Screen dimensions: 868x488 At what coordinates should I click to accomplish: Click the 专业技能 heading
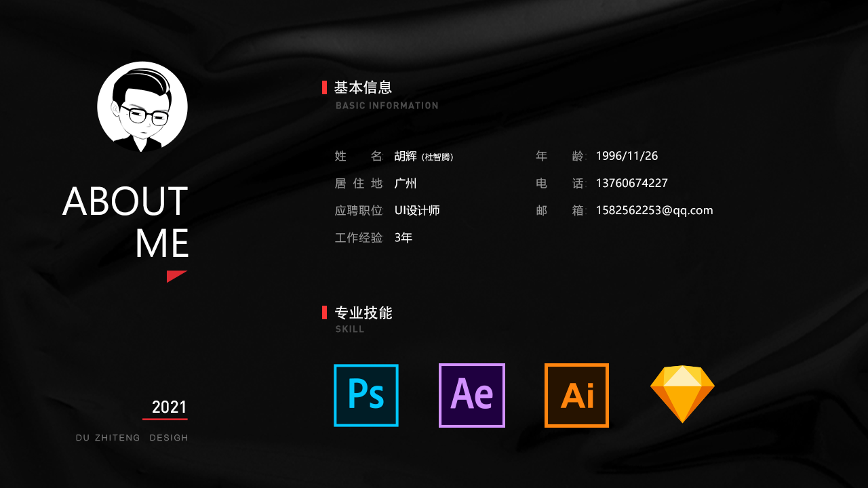(x=363, y=313)
